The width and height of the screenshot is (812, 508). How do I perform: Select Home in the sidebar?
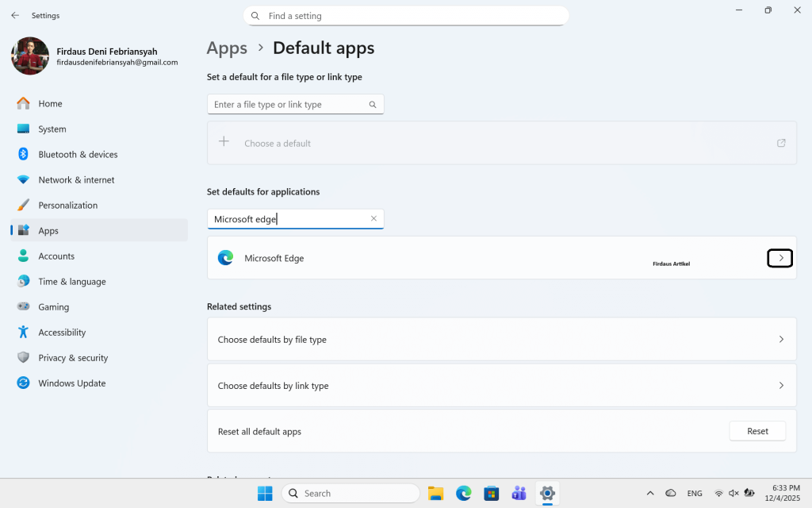click(x=99, y=103)
